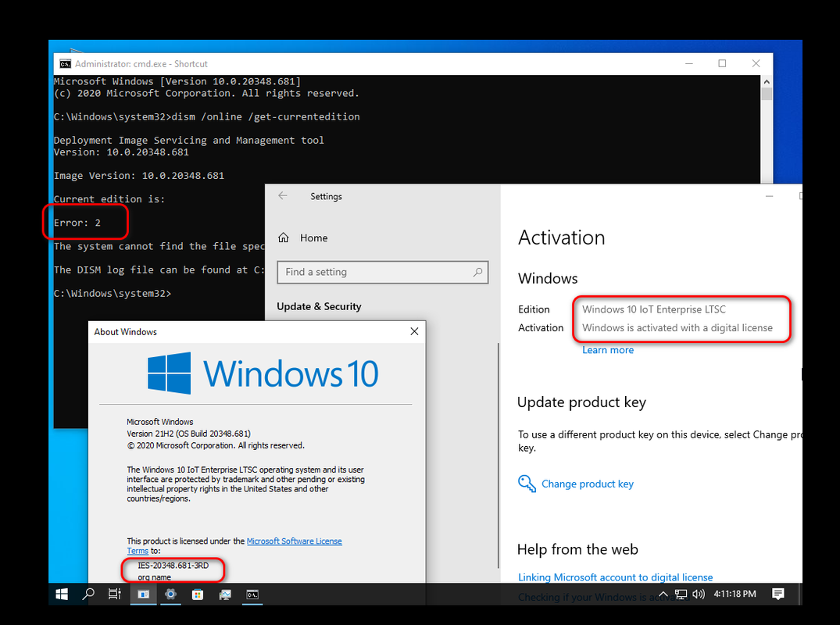Open network status tray icon
The width and height of the screenshot is (840, 625).
pyautogui.click(x=681, y=594)
